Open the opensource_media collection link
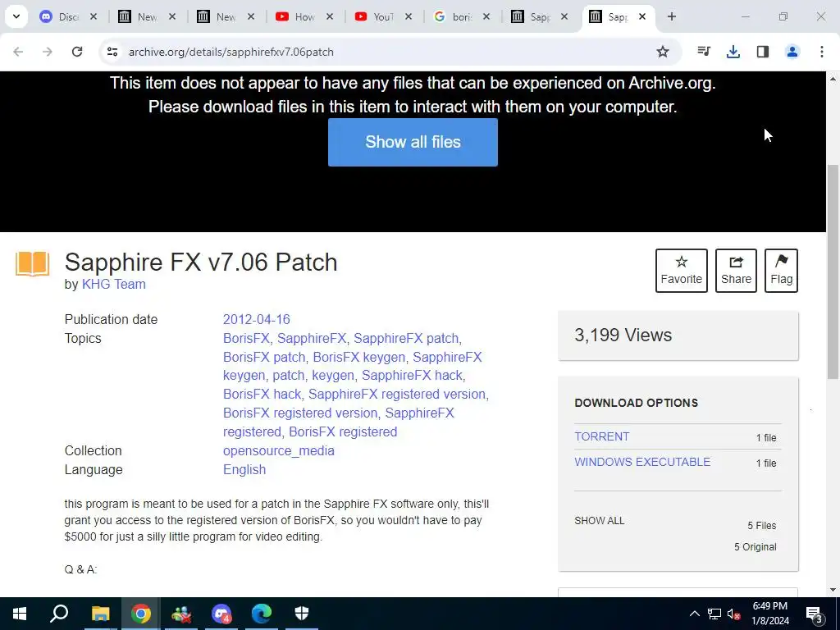Viewport: 840px width, 630px height. 279,450
